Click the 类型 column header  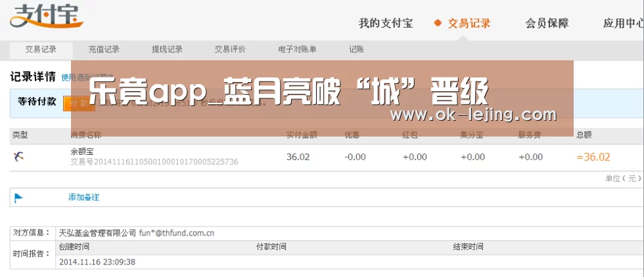click(20, 135)
